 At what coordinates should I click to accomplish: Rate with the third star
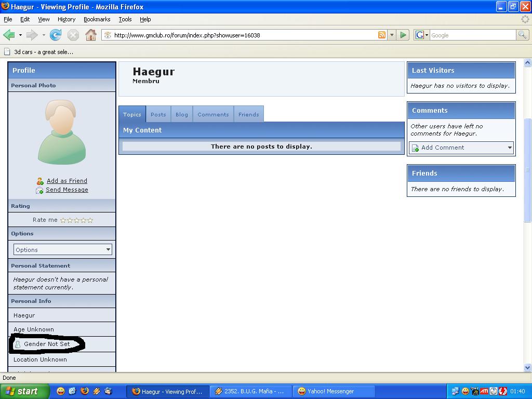coord(77,220)
